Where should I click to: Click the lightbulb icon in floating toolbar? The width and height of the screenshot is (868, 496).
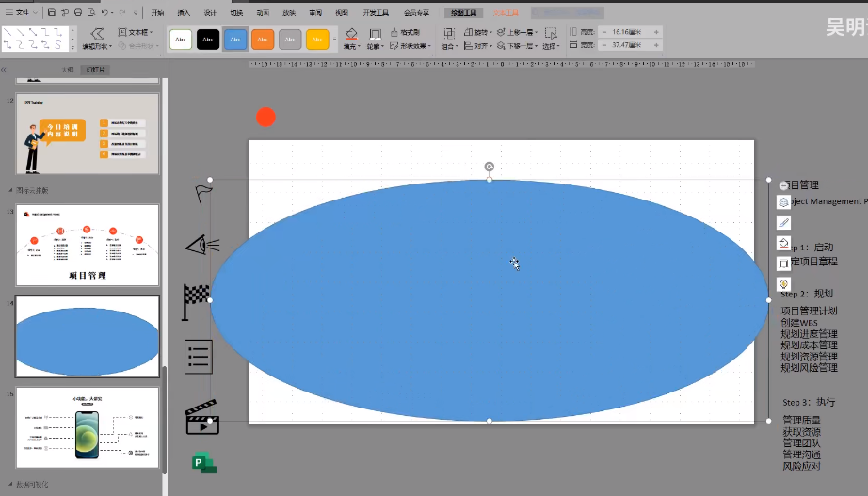pyautogui.click(x=783, y=284)
